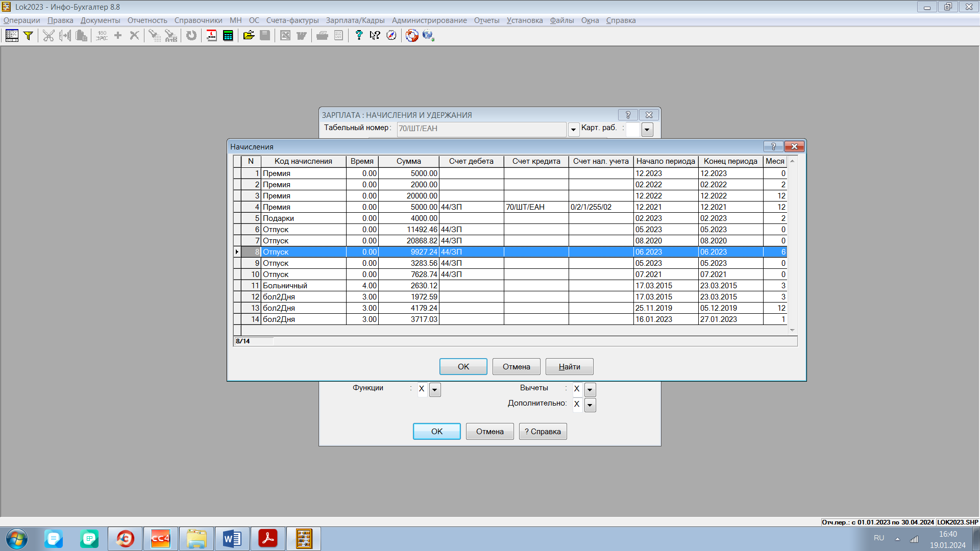Open the Документы menu
This screenshot has width=980, height=551.
(101, 20)
